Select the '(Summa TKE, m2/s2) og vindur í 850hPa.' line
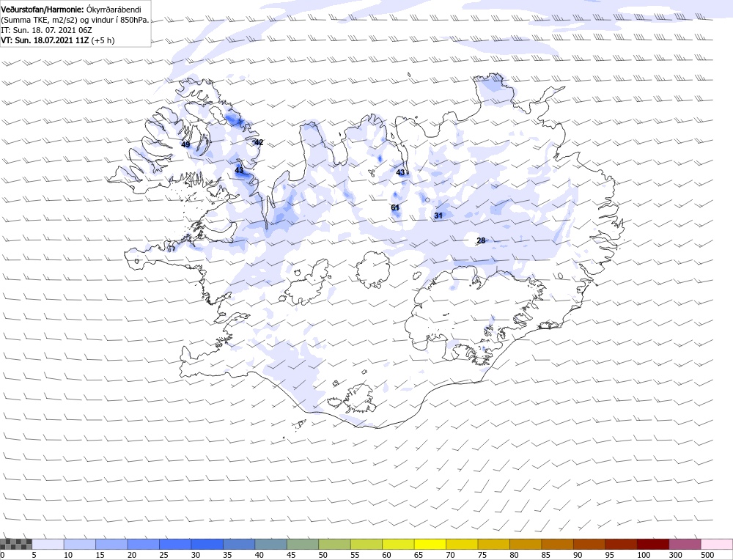 [75, 20]
